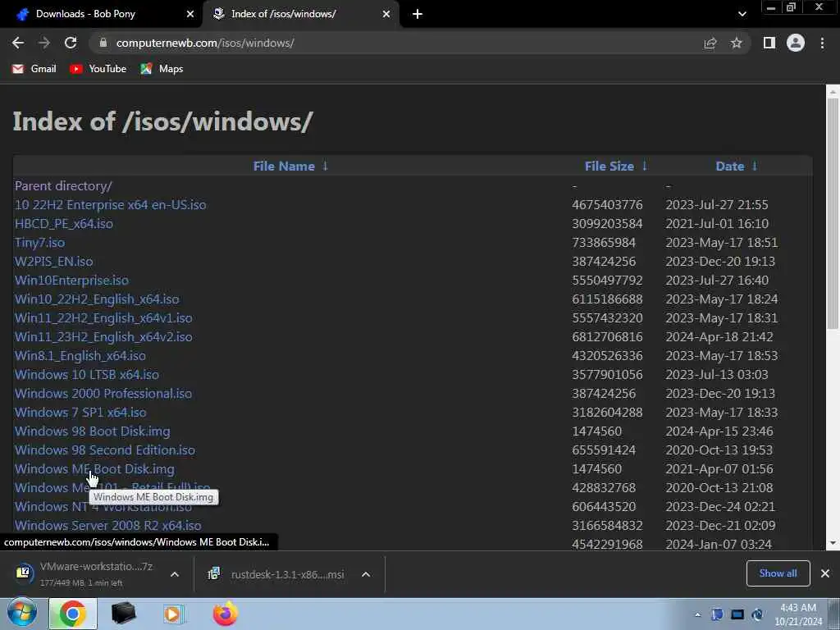Click Win8.1_English_x64.iso link
The image size is (840, 630).
coord(80,356)
